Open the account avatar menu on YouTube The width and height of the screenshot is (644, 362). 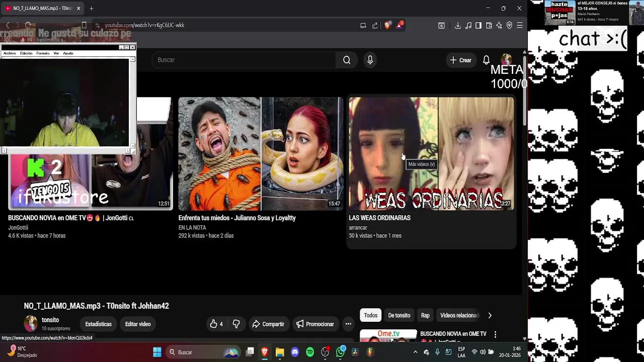[x=506, y=59]
